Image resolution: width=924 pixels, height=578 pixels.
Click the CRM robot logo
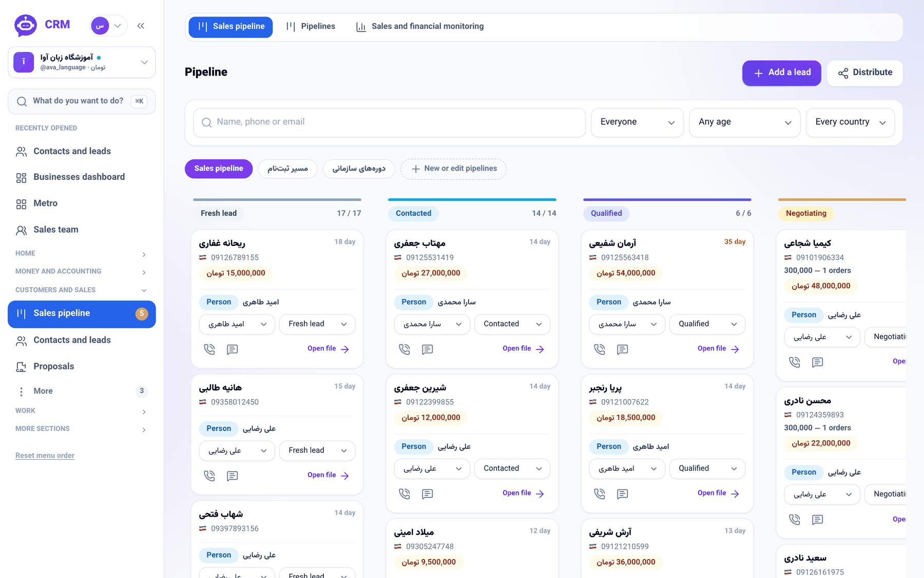pos(26,25)
